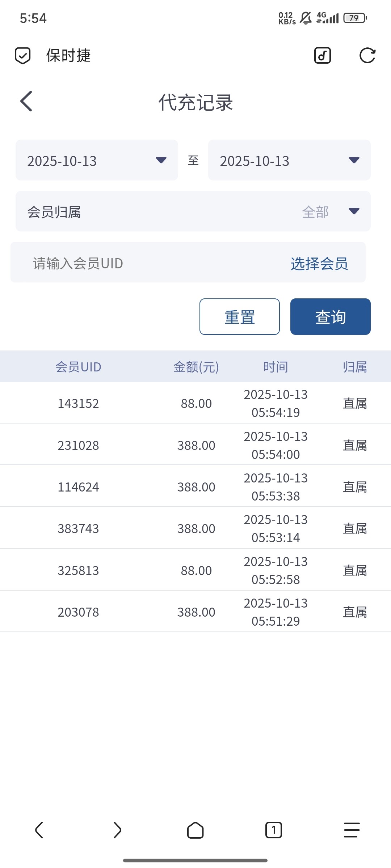
Task: Open the start date dropdown
Action: click(x=97, y=160)
